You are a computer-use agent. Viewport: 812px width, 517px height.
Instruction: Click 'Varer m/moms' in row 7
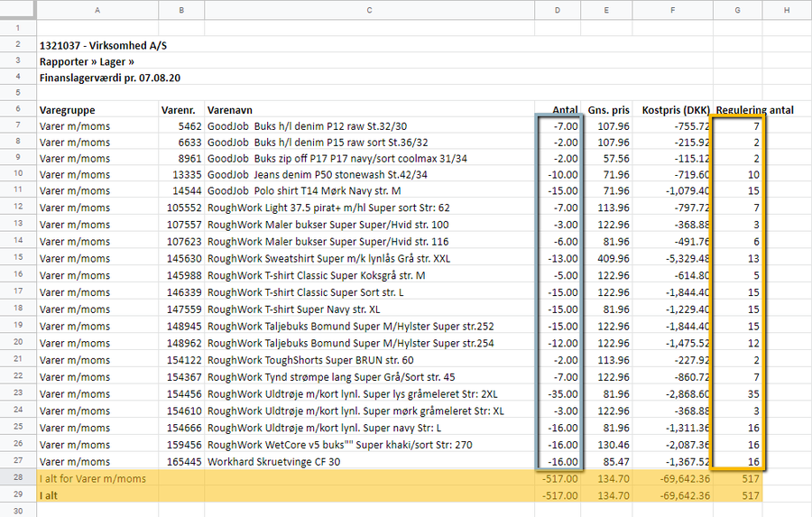coord(75,126)
